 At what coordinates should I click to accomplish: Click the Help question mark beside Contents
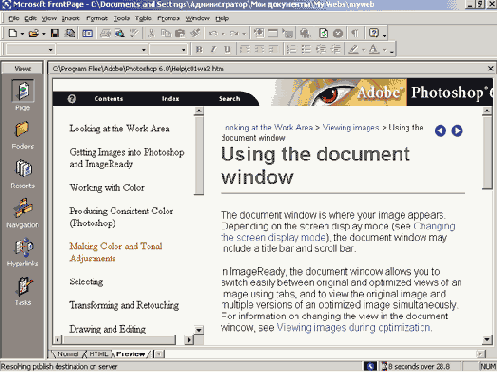click(72, 99)
